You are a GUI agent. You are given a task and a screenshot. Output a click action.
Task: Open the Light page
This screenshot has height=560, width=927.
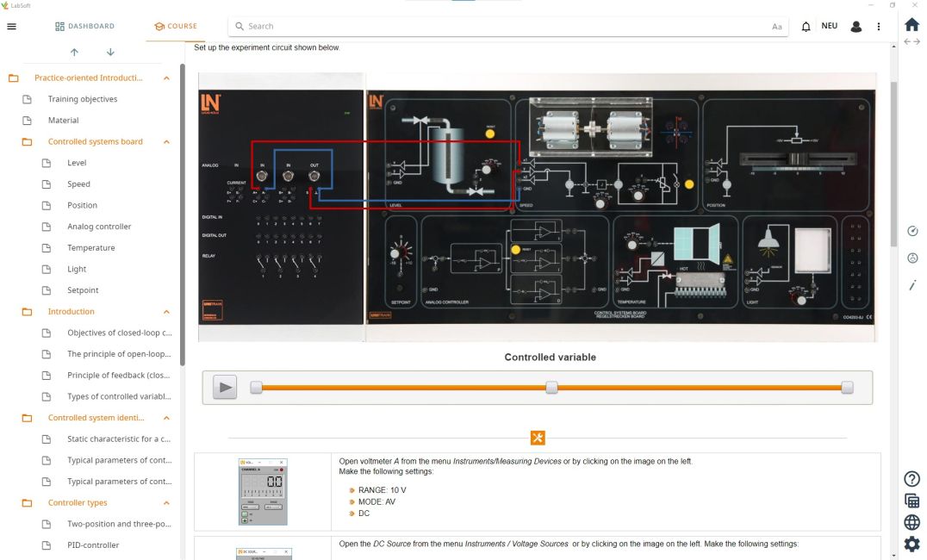tap(77, 269)
